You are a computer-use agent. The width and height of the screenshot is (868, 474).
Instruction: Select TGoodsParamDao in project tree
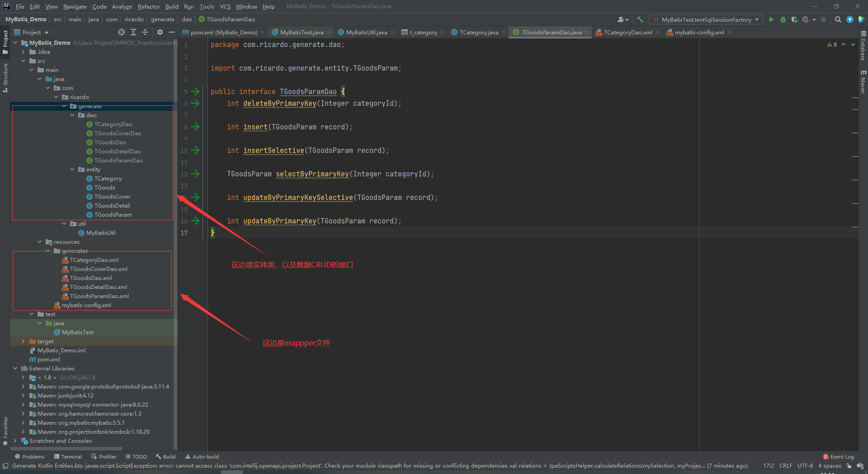point(118,161)
